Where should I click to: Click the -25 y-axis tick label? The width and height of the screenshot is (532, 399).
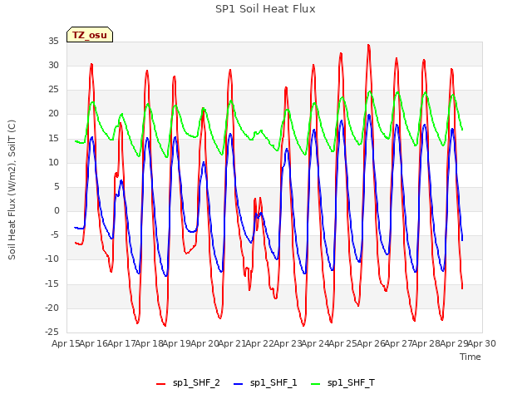52,332
